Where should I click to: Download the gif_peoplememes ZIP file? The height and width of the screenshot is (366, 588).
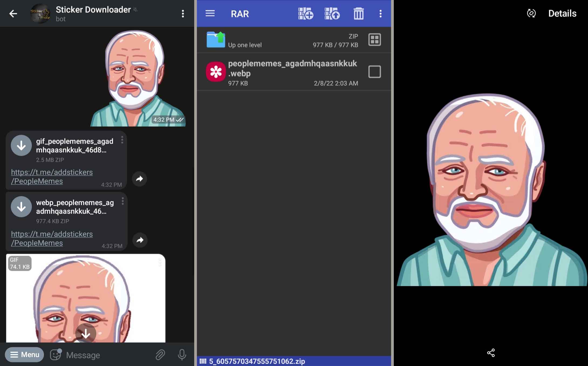tap(21, 145)
